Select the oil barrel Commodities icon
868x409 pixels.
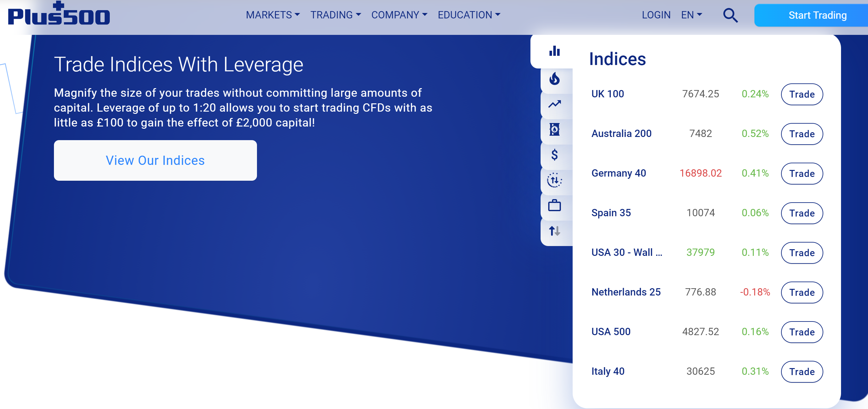tap(554, 129)
